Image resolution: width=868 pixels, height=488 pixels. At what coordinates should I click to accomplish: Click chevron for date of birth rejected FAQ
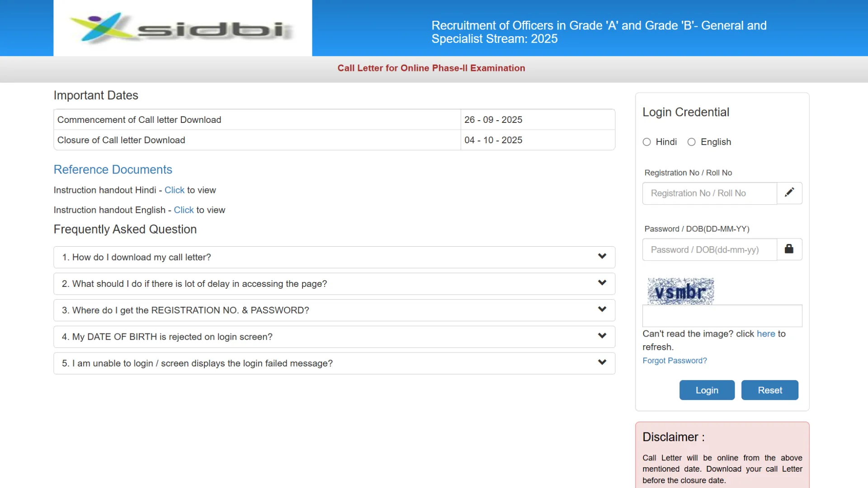click(x=602, y=336)
